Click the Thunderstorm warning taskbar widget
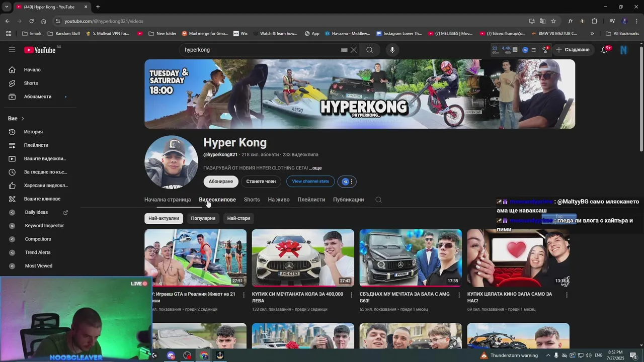The width and height of the screenshot is (644, 362). (x=509, y=355)
